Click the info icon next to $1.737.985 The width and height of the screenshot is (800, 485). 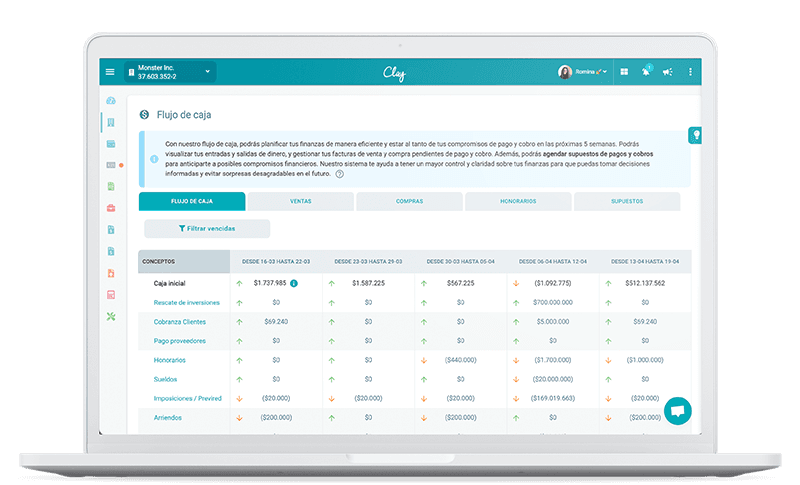point(294,284)
